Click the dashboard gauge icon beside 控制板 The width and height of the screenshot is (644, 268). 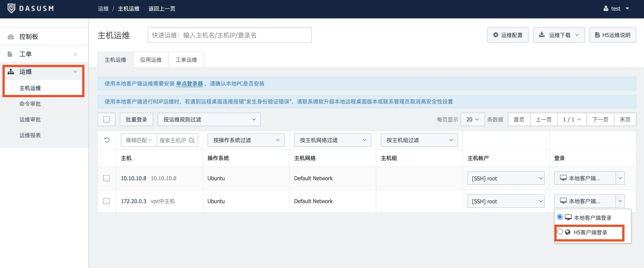click(x=11, y=37)
